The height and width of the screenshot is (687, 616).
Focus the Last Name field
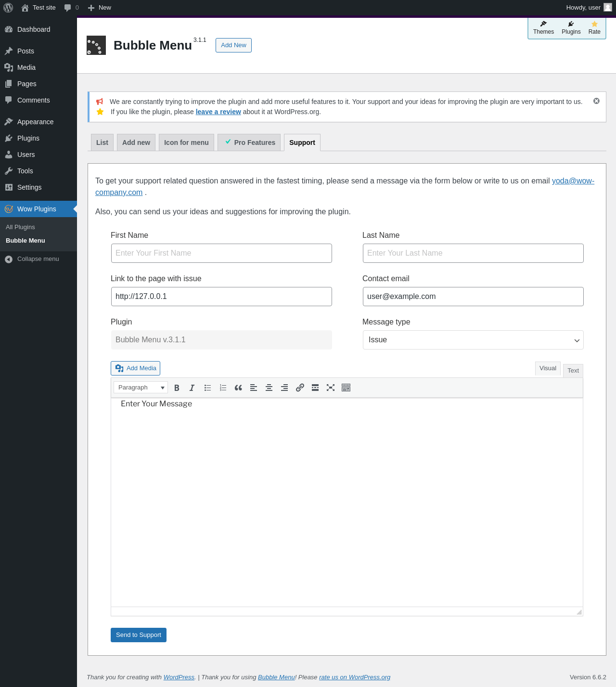(x=473, y=253)
